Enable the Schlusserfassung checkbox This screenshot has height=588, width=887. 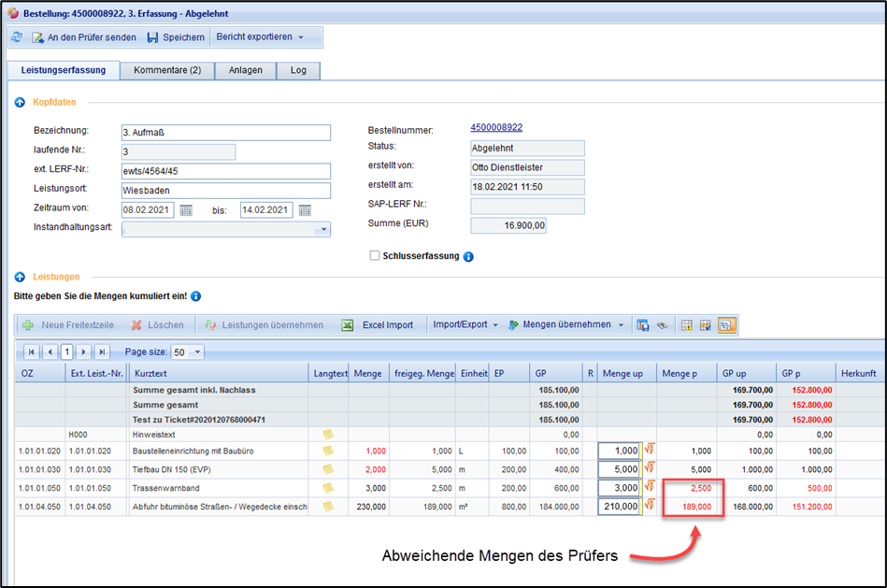(x=375, y=255)
